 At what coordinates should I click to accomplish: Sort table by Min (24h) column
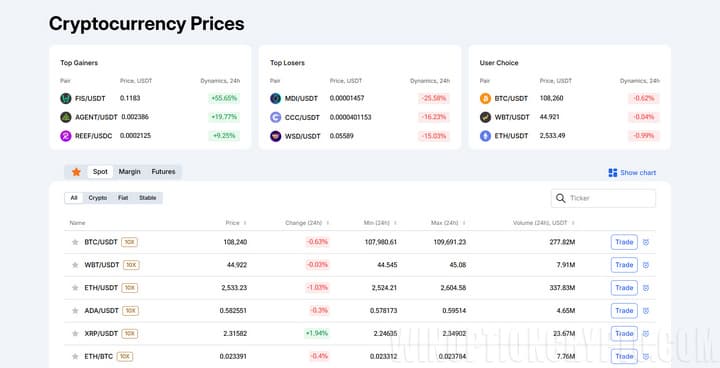380,223
